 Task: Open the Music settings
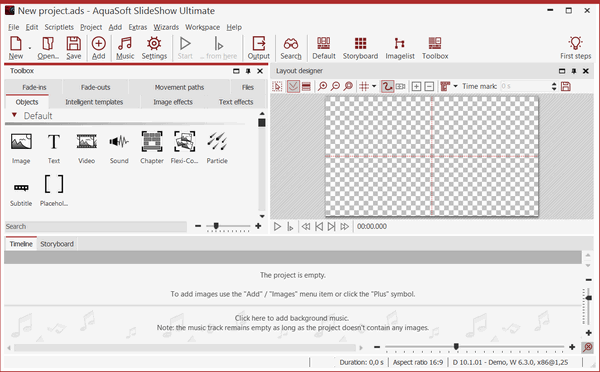[x=125, y=48]
